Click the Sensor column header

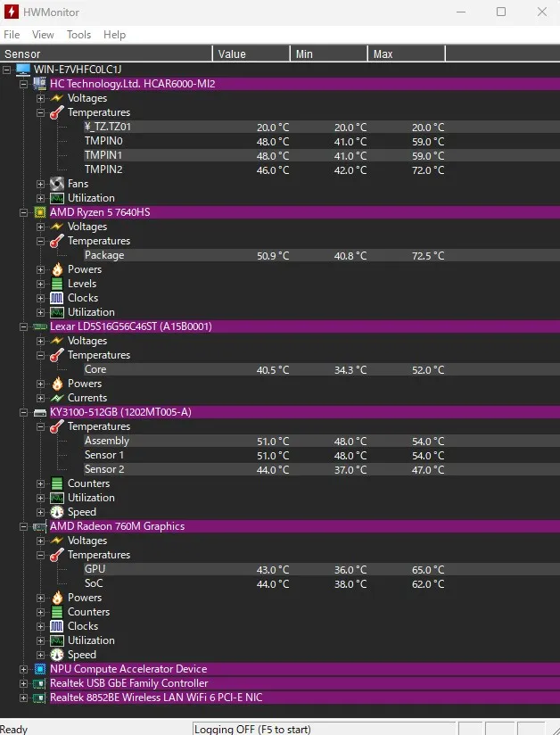(x=106, y=54)
